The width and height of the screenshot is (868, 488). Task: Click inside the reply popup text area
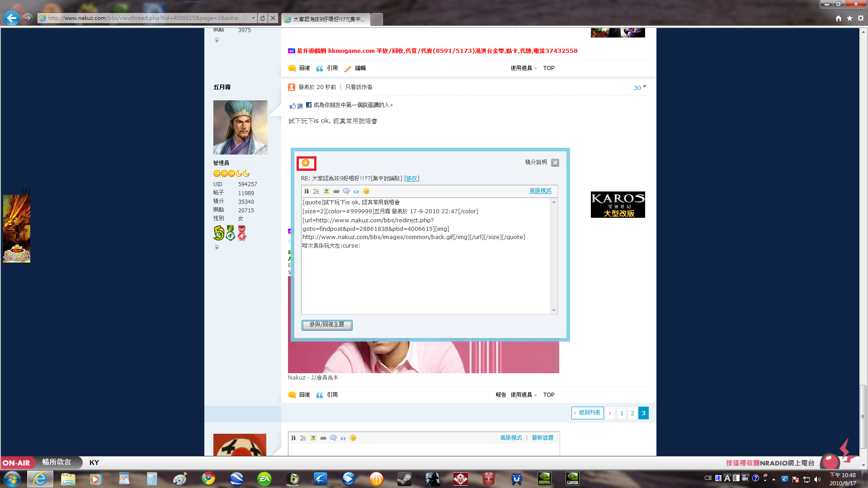point(426,256)
